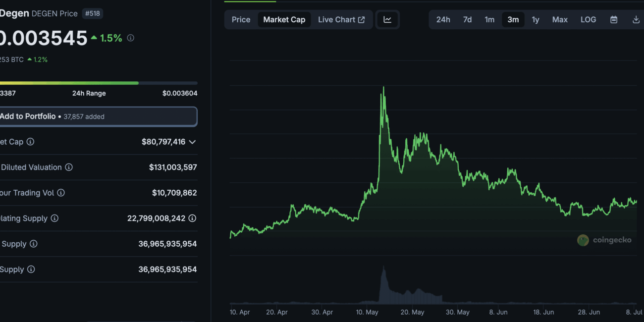Screen dimensions: 644x322
Task: Click the 20. Apr axis label
Action: (276, 312)
